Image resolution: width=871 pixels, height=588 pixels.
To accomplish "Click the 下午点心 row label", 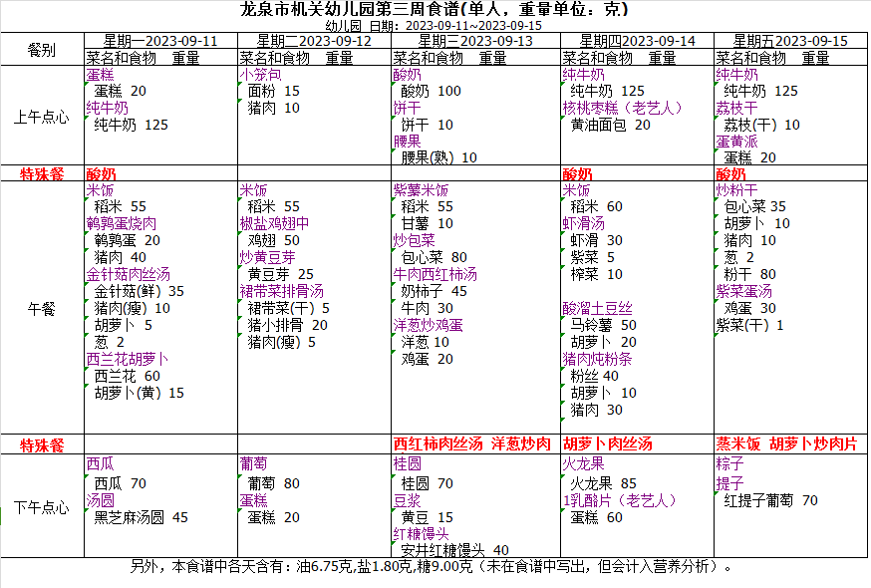I will point(42,507).
